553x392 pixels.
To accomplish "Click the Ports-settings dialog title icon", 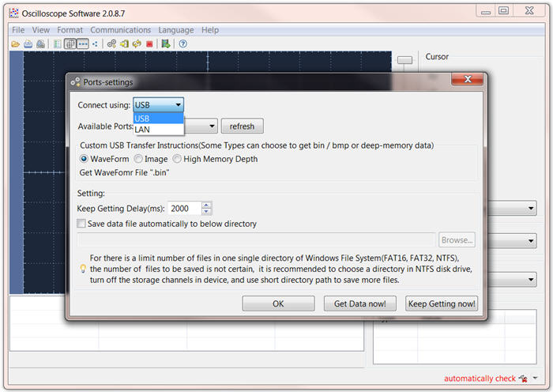I will 75,82.
